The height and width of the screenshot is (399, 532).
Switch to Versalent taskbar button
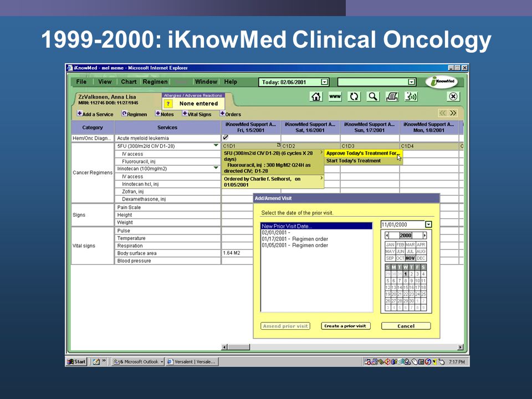tap(192, 362)
